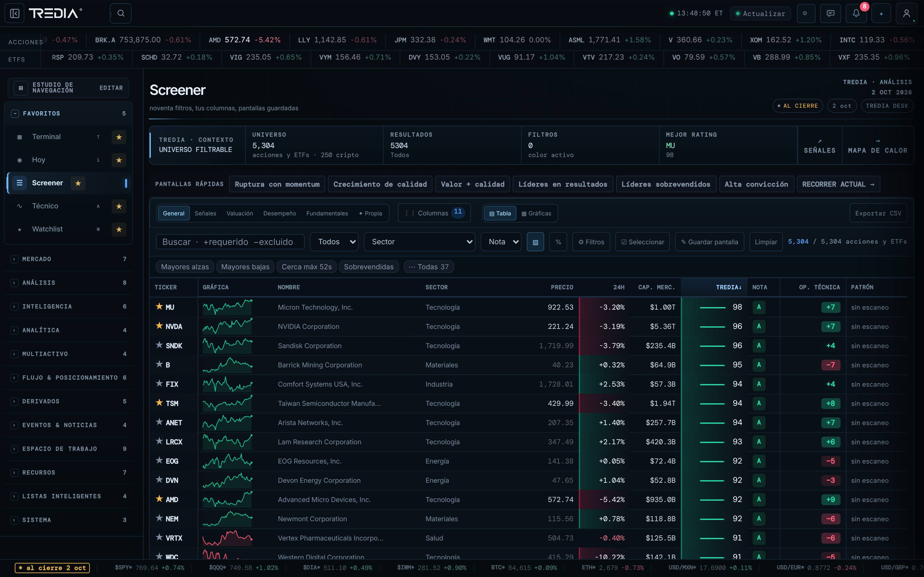924x577 pixels.
Task: Click the percent display icon button
Action: 558,242
